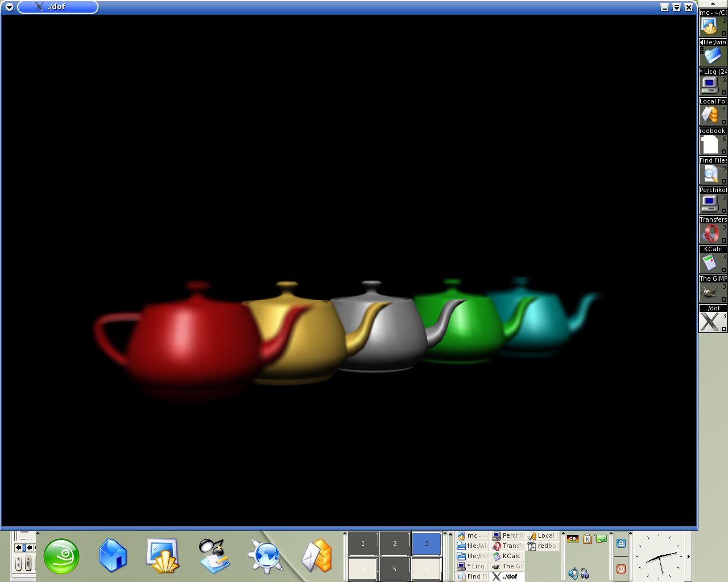Screen dimensions: 728x582
Task: Activate the KCalc taskbar entry
Action: 507,556
